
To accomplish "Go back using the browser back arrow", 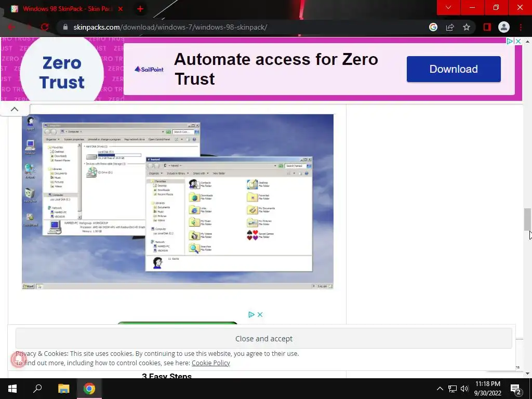I will (x=11, y=27).
